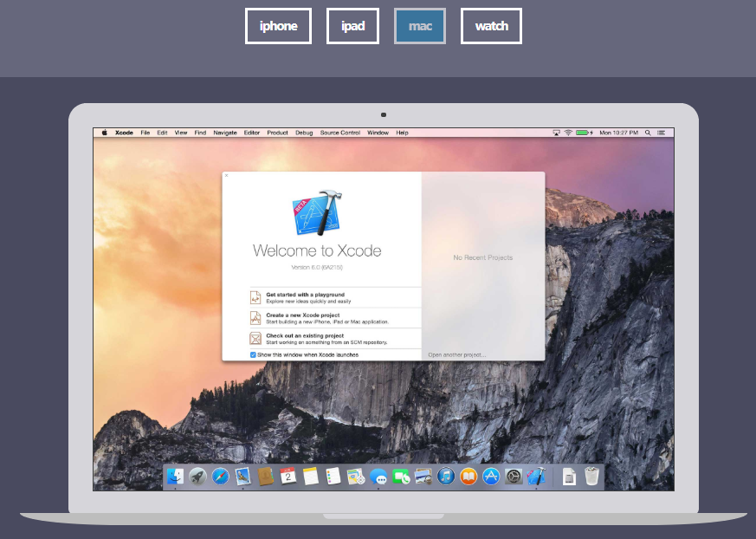Open the Debug menu
Image resolution: width=756 pixels, height=539 pixels.
point(304,133)
